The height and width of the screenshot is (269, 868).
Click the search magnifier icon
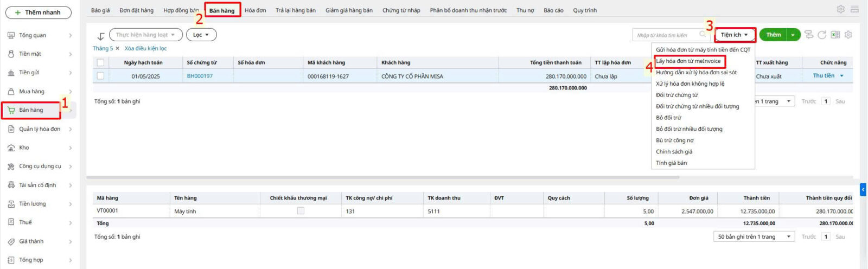pos(703,35)
